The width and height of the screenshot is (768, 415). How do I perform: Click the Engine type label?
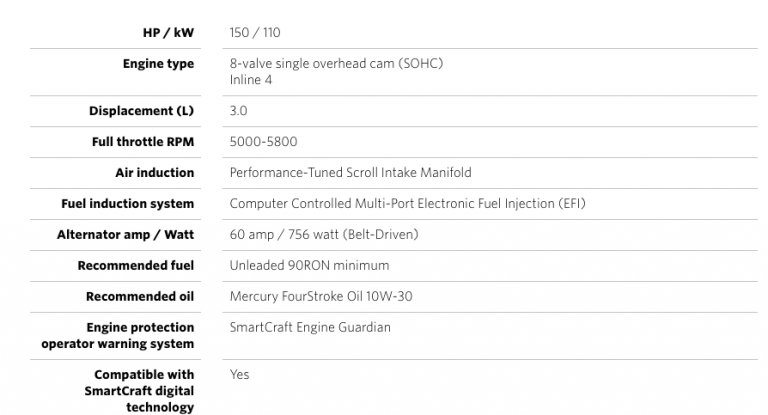158,64
